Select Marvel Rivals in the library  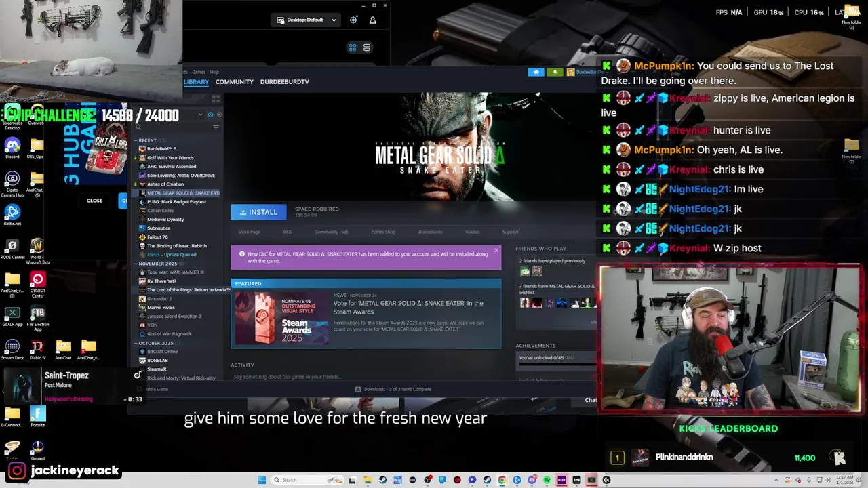pos(161,308)
